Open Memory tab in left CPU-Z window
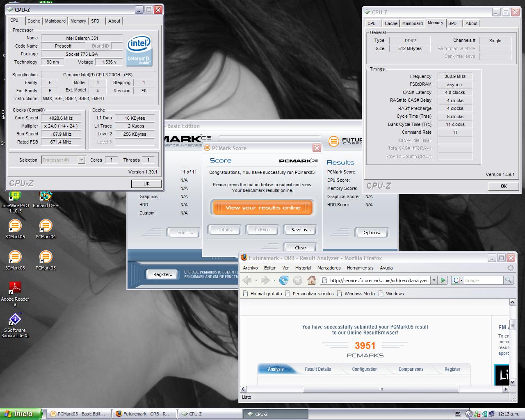The height and width of the screenshot is (420, 525). [78, 21]
